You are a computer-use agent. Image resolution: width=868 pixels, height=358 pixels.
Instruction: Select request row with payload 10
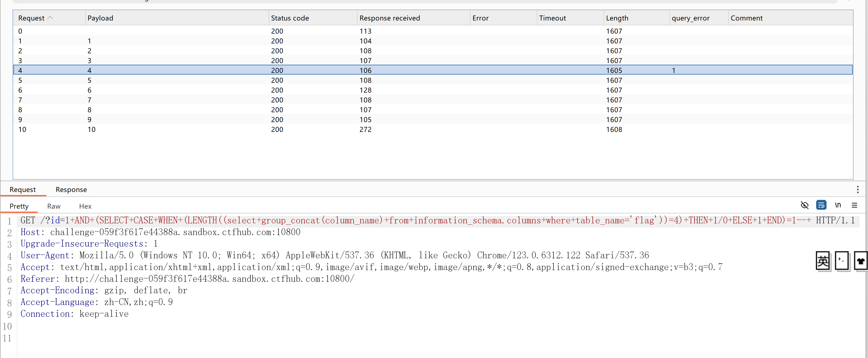pos(433,129)
